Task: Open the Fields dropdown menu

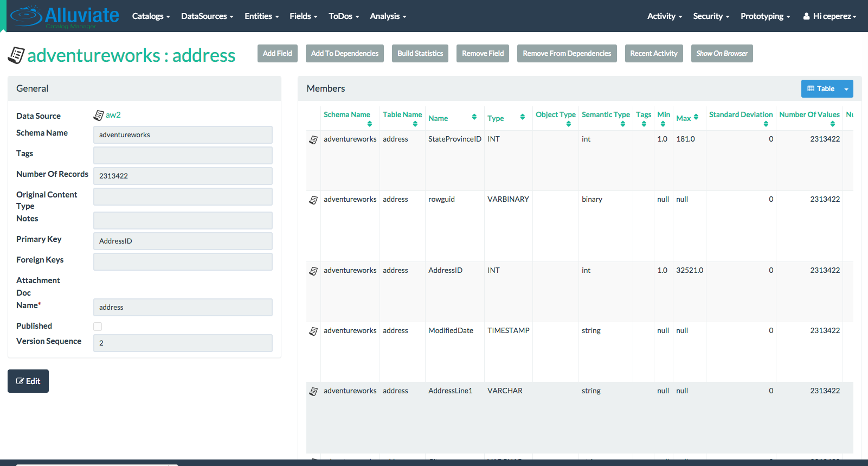Action: [x=304, y=16]
